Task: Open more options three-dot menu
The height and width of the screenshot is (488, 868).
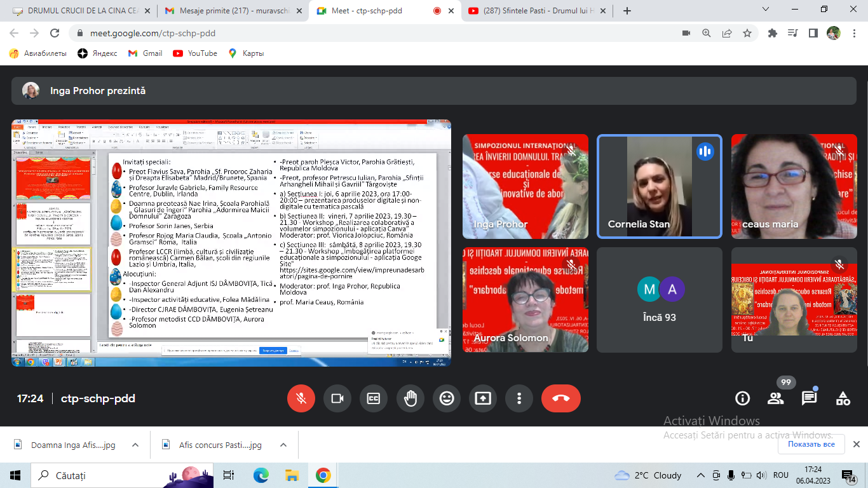Action: click(x=519, y=398)
